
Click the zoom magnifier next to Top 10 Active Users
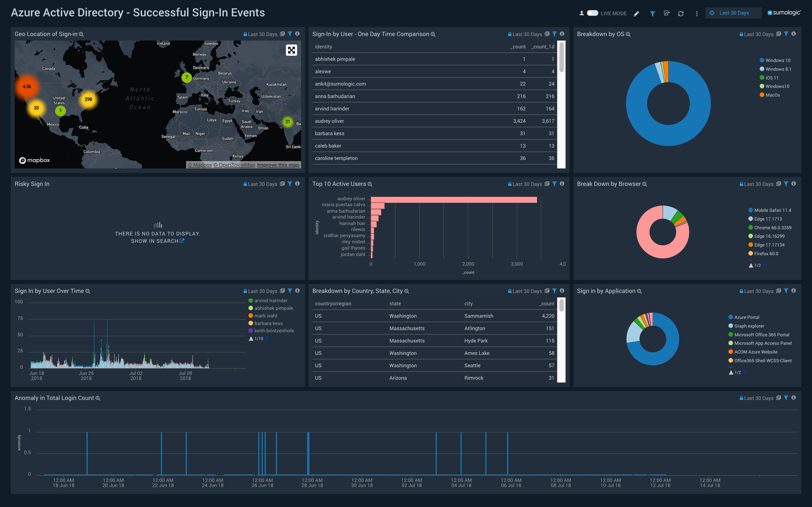[370, 184]
